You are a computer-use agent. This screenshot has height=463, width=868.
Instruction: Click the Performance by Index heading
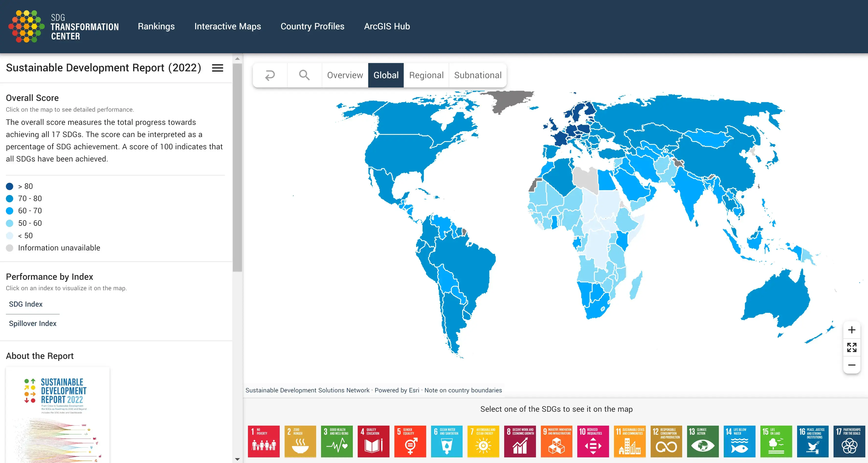click(x=50, y=277)
